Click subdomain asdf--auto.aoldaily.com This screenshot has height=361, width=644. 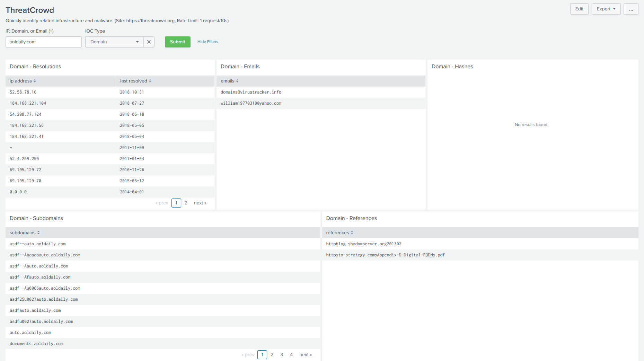[37, 244]
